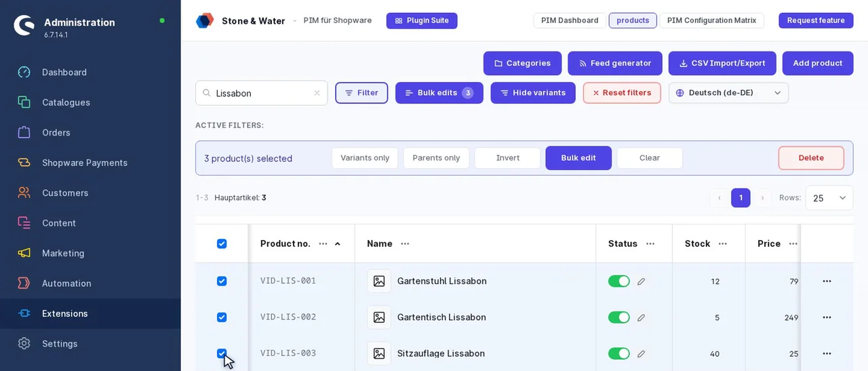Screen dimensions: 868x371
Task: Uncheck the VID-LIS-003 row checkbox
Action: pyautogui.click(x=222, y=353)
